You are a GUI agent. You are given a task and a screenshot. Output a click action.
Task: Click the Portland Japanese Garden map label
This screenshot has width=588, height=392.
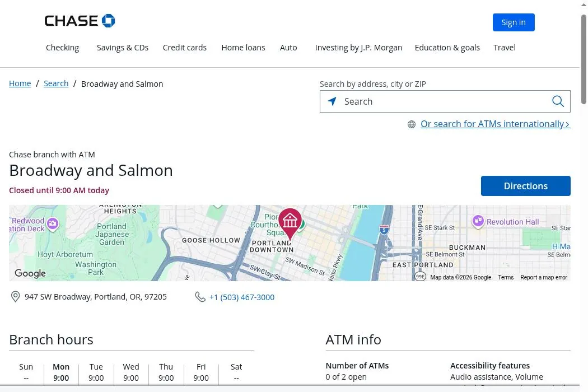112,234
